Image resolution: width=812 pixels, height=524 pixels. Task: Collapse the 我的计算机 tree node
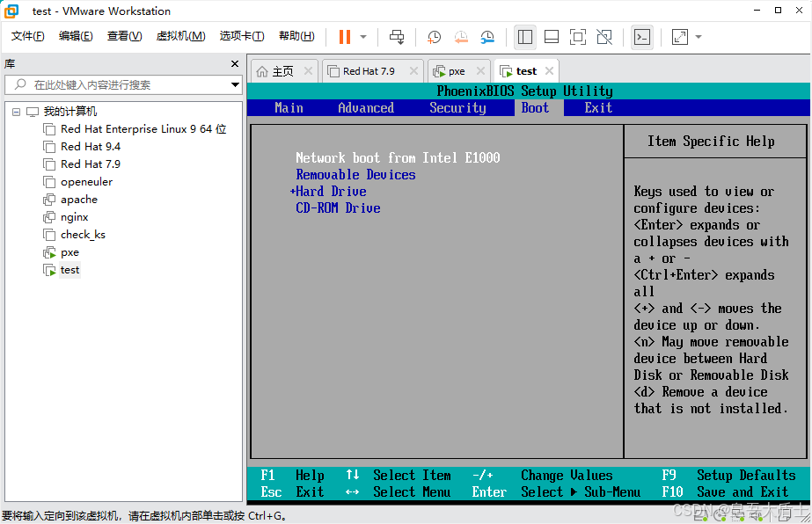click(16, 112)
